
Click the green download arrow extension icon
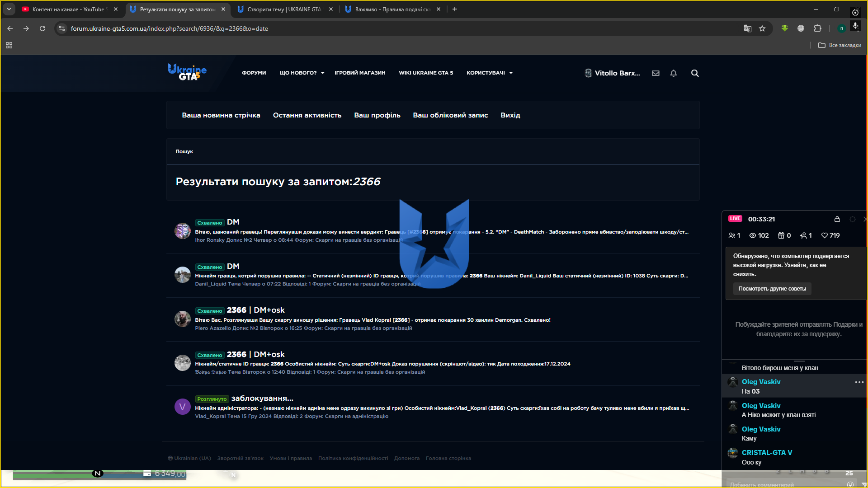click(x=785, y=28)
